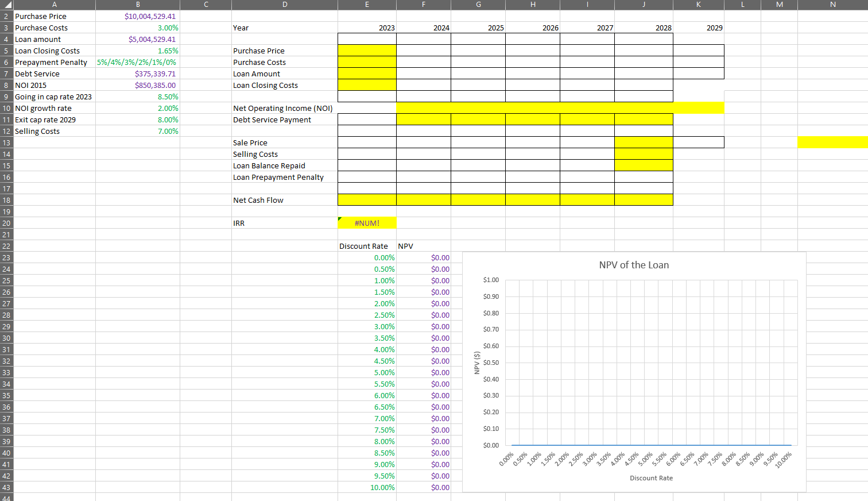This screenshot has height=501, width=868.
Task: Select the 'NOI growth rate' label cell
Action: (55, 108)
